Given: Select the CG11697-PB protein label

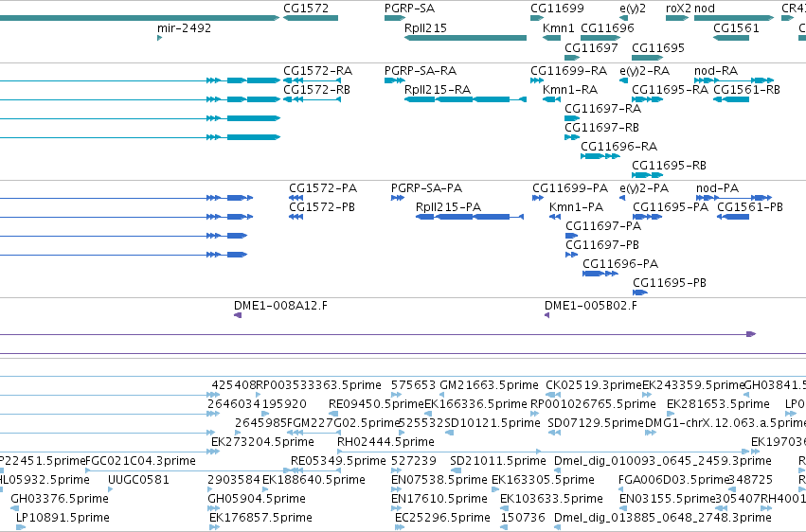Looking at the screenshot, I should [602, 245].
